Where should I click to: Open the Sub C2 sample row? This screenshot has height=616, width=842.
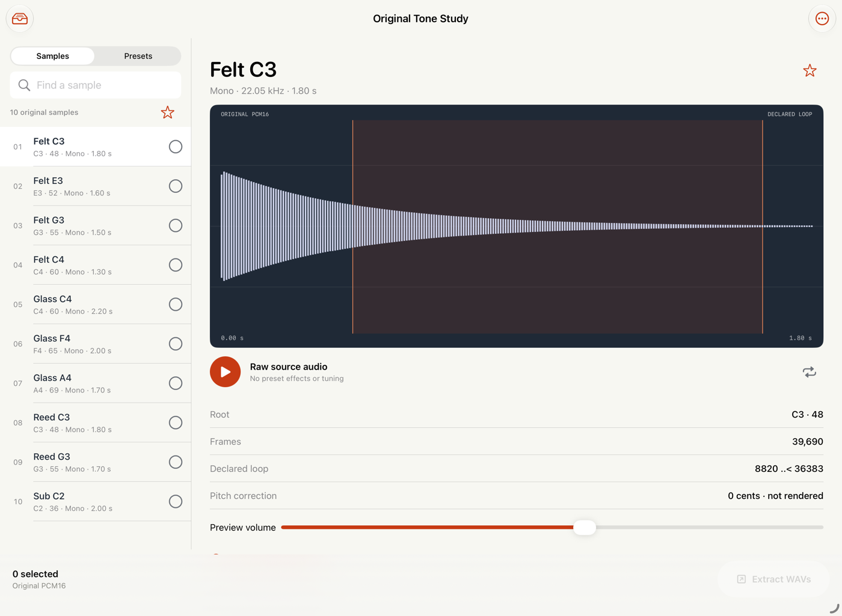pos(96,501)
